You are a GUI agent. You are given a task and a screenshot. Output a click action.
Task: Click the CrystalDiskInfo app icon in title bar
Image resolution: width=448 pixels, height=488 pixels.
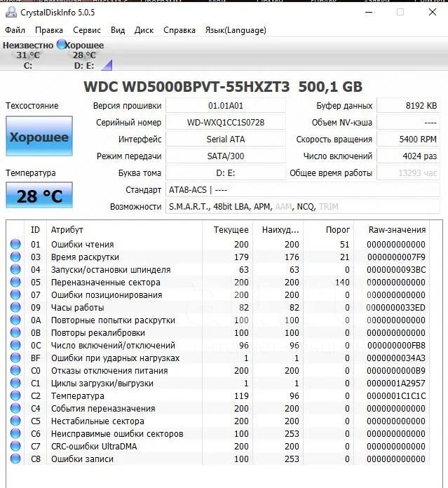tap(11, 13)
